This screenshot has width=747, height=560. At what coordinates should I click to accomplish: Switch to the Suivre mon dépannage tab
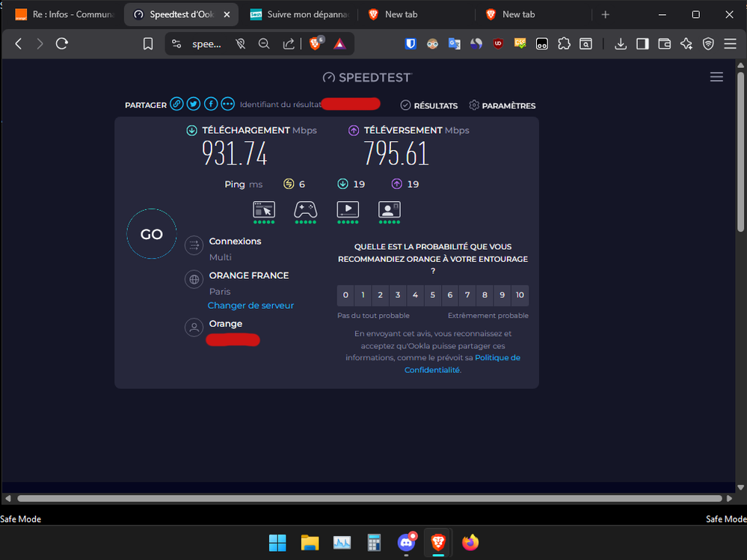pos(299,14)
